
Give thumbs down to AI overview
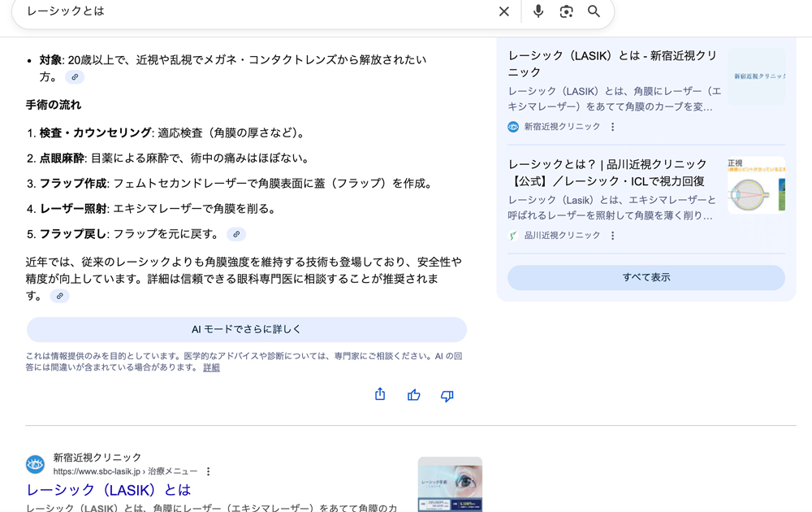pyautogui.click(x=447, y=396)
